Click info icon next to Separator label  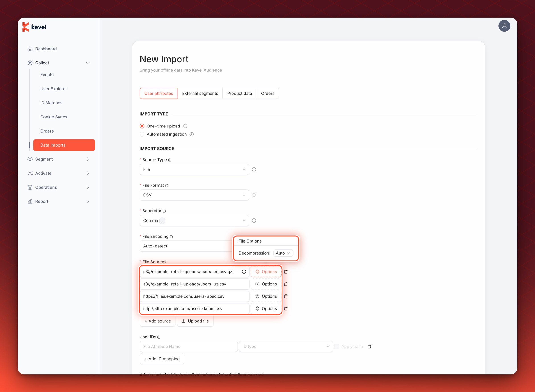point(164,211)
